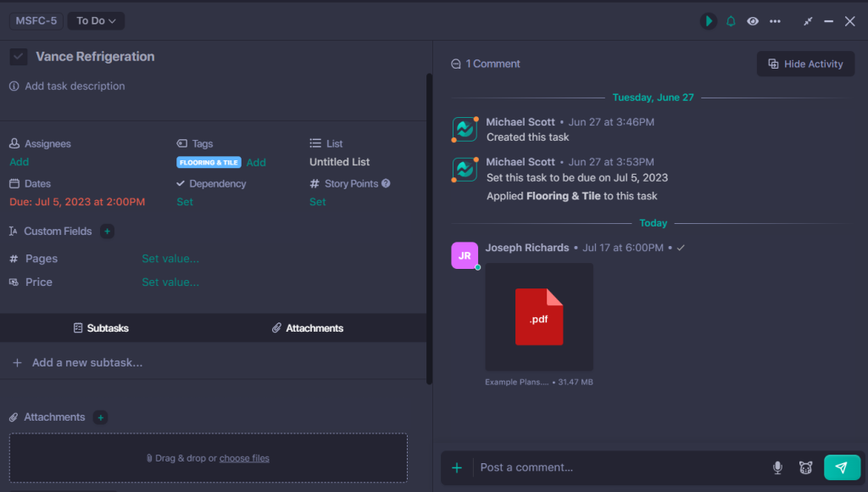
Task: Click the Tags label icon
Action: coord(181,143)
